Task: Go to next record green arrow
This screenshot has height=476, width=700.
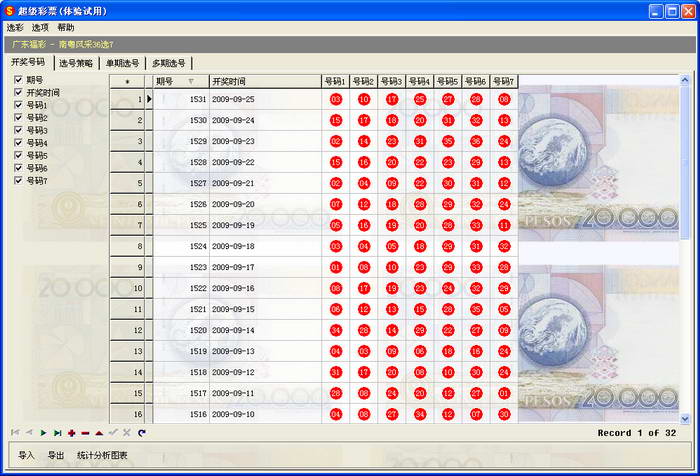Action: (x=43, y=433)
